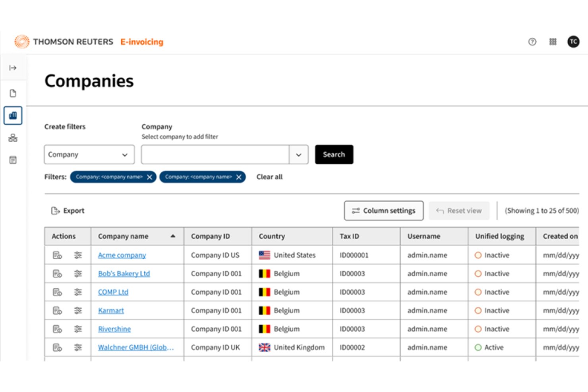The height and width of the screenshot is (392, 588).
Task: Expand the sidebar navigation arrow
Action: click(13, 68)
